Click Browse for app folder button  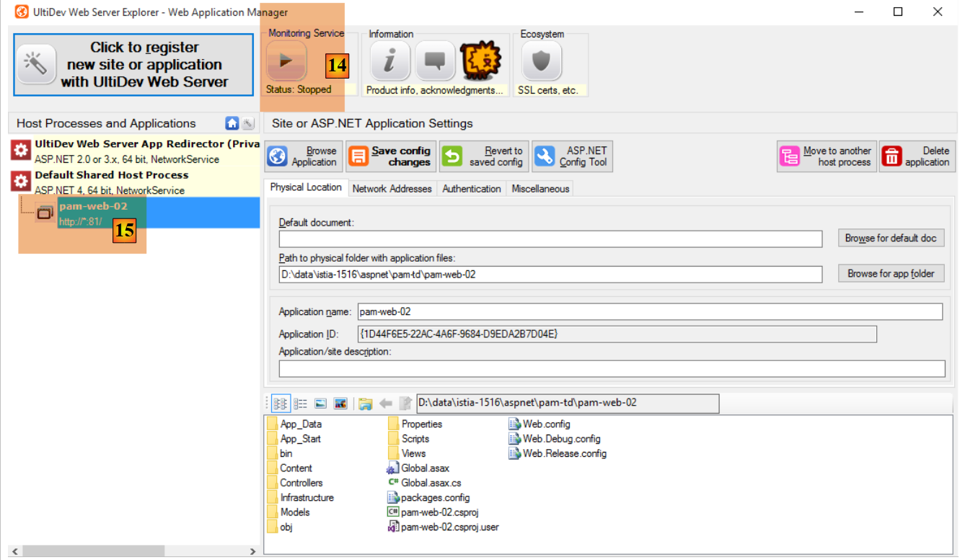click(891, 274)
